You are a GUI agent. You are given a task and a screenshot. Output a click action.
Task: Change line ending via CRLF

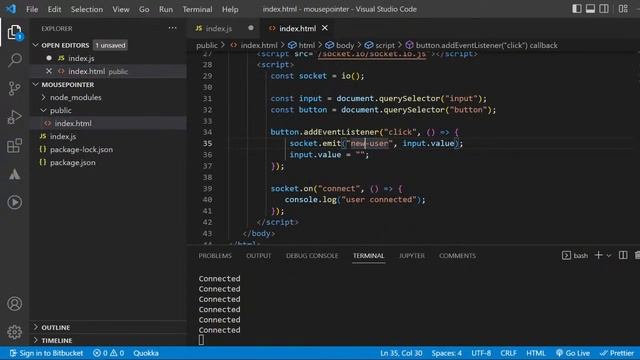coord(508,353)
